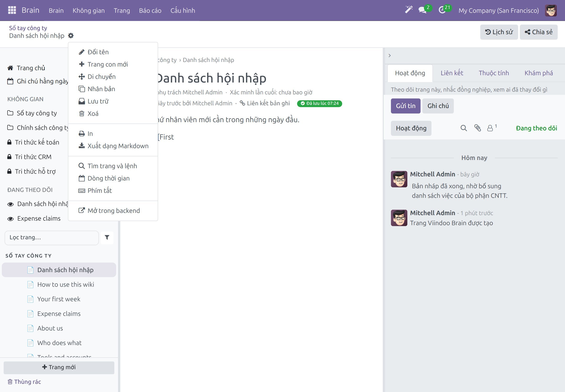
Task: Open Thùng rác trash link
Action: [24, 382]
